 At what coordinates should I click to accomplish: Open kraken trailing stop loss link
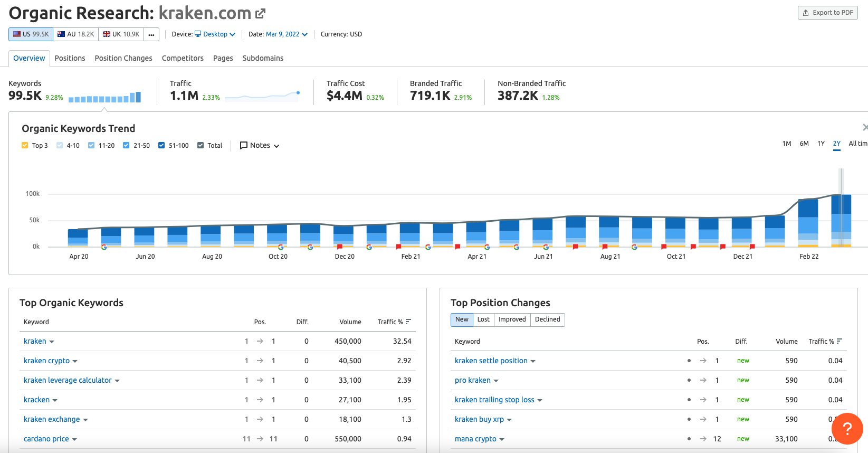(494, 400)
